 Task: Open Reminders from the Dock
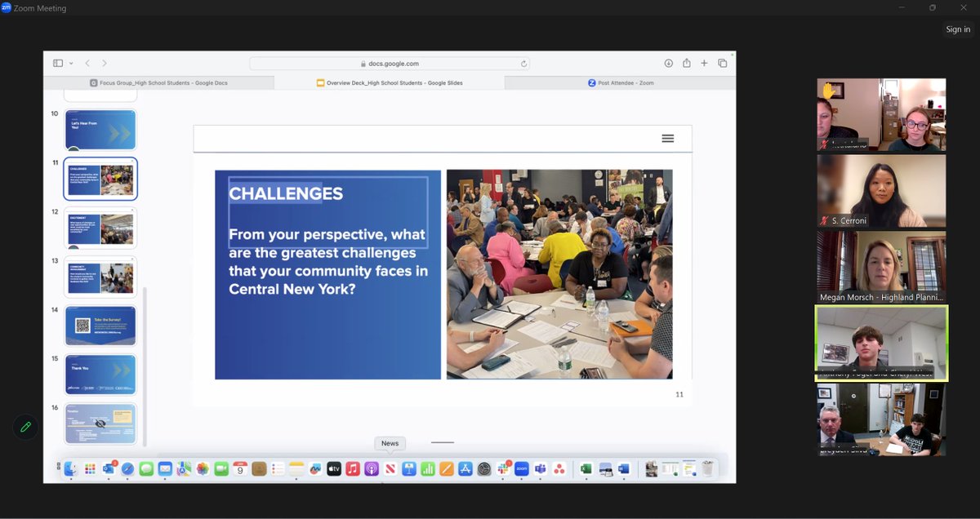(278, 468)
